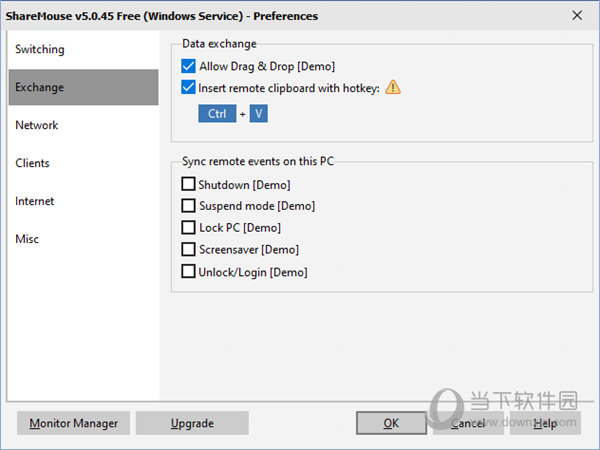Click the Ctrl hotkey modifier button

(x=216, y=114)
